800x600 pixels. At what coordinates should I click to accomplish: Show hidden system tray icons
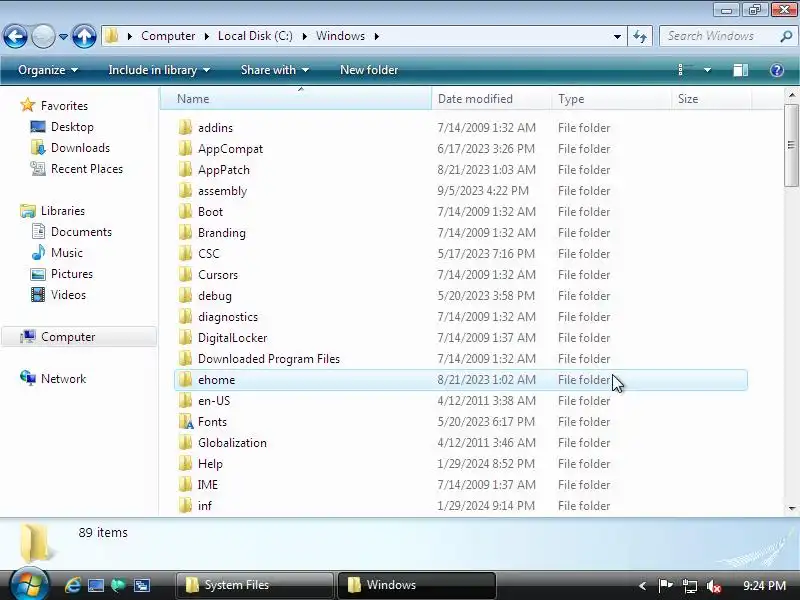[x=642, y=586]
